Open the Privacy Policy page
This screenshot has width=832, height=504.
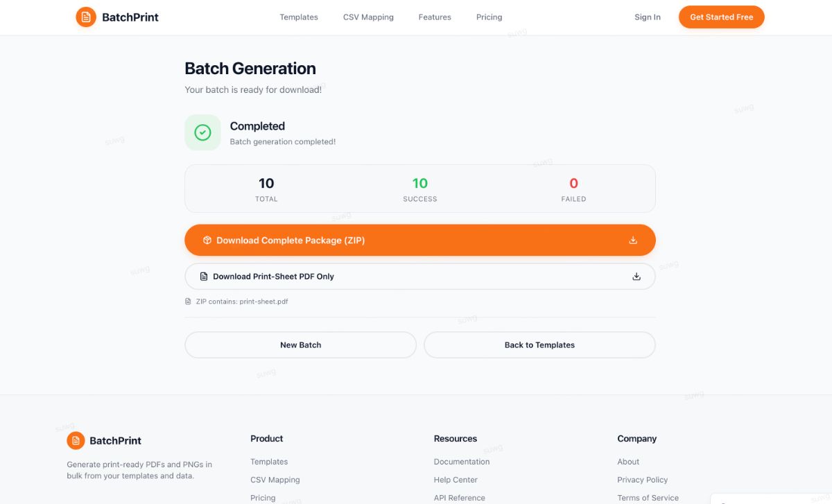tap(642, 479)
